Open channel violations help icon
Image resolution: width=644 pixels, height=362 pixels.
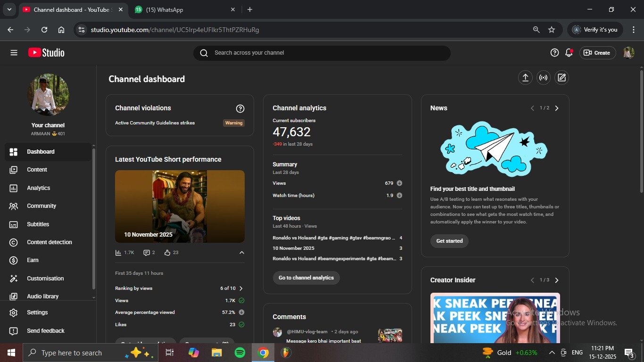pyautogui.click(x=240, y=109)
